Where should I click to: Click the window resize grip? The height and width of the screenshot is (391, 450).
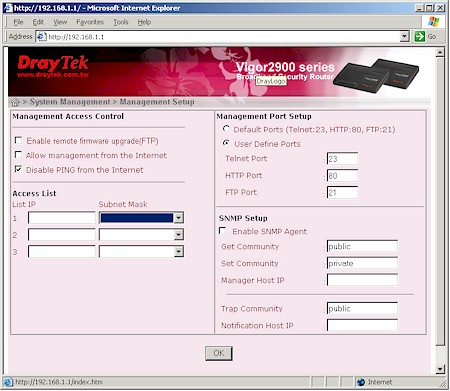[x=442, y=384]
